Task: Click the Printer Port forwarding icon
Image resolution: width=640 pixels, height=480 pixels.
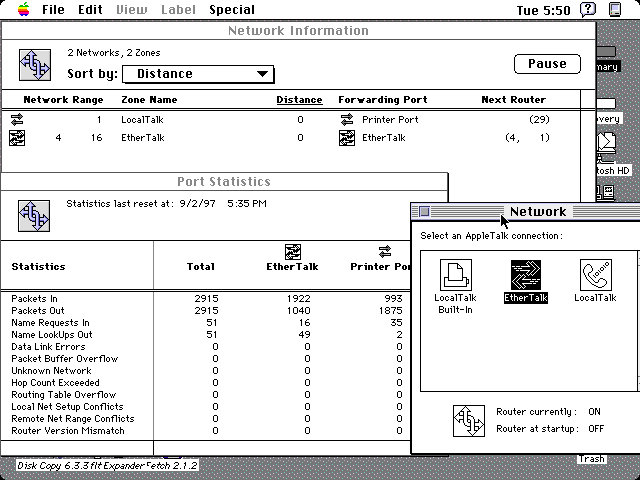Action: [347, 120]
